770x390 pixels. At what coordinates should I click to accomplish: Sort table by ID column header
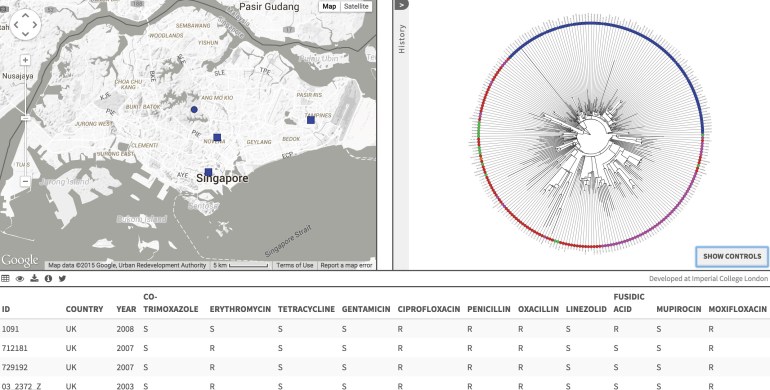5,309
